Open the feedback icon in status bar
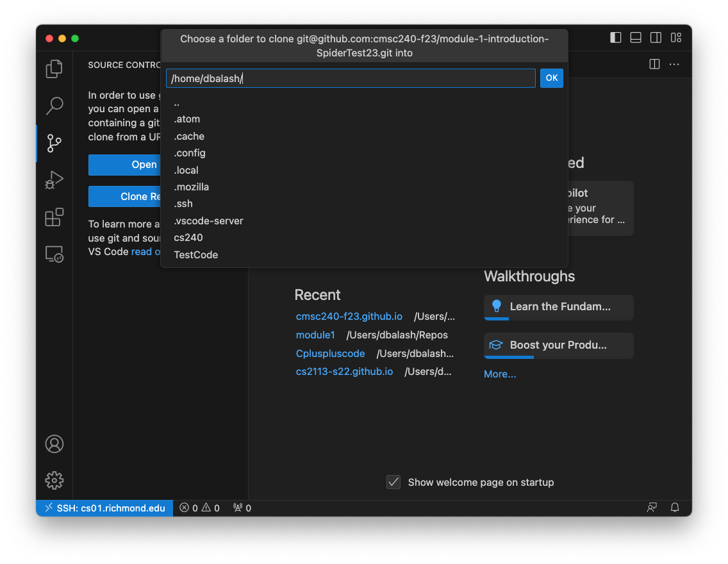Image resolution: width=728 pixels, height=564 pixels. 652,508
